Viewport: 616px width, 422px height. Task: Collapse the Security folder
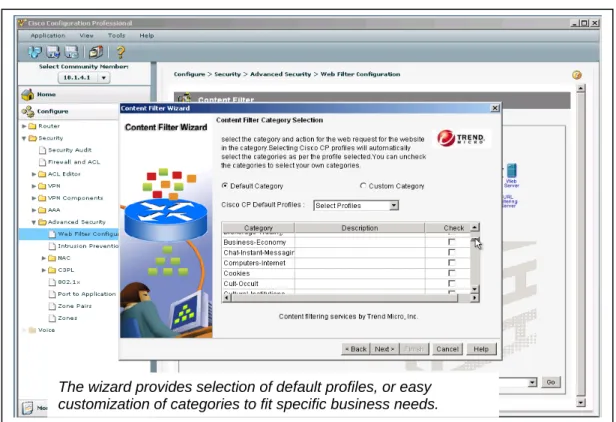pyautogui.click(x=24, y=138)
